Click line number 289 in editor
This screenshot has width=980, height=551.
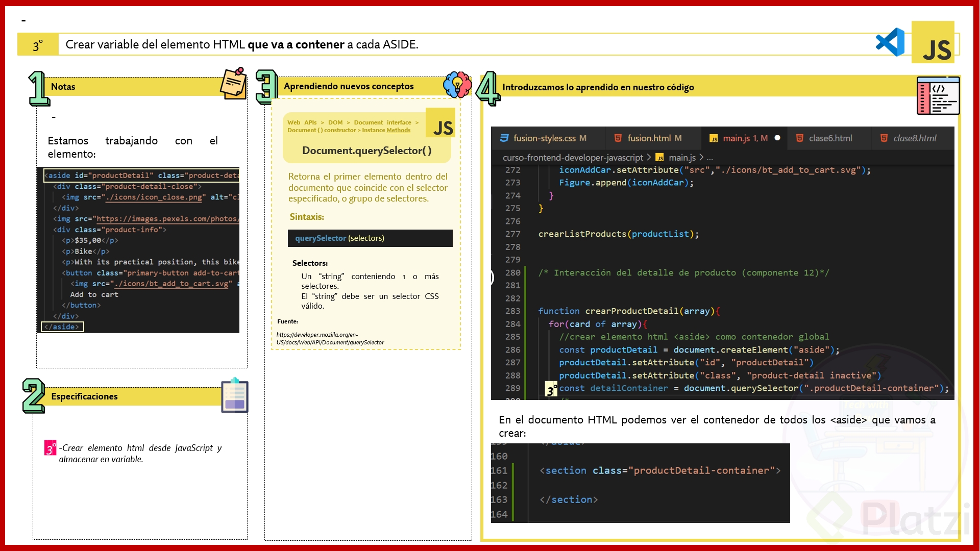pyautogui.click(x=512, y=388)
